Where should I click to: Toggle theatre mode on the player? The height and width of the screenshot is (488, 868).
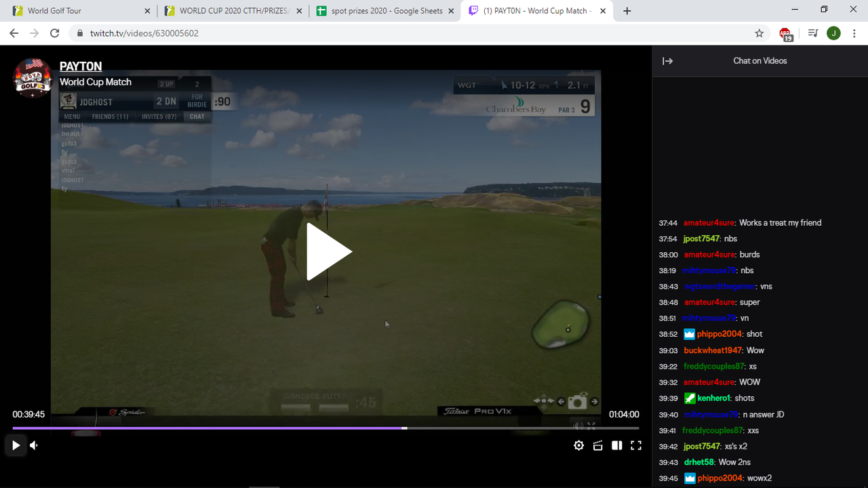tap(616, 445)
